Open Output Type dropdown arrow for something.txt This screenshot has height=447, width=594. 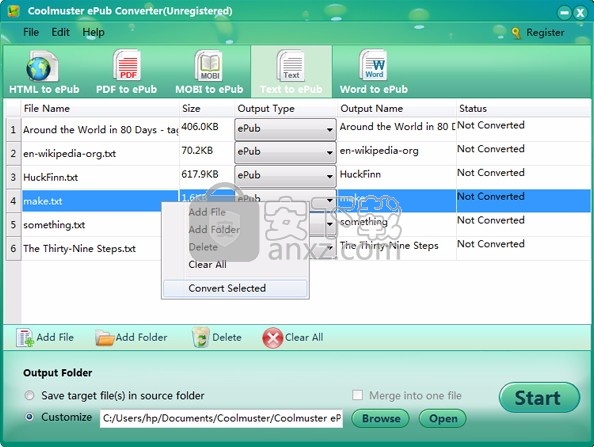(330, 224)
